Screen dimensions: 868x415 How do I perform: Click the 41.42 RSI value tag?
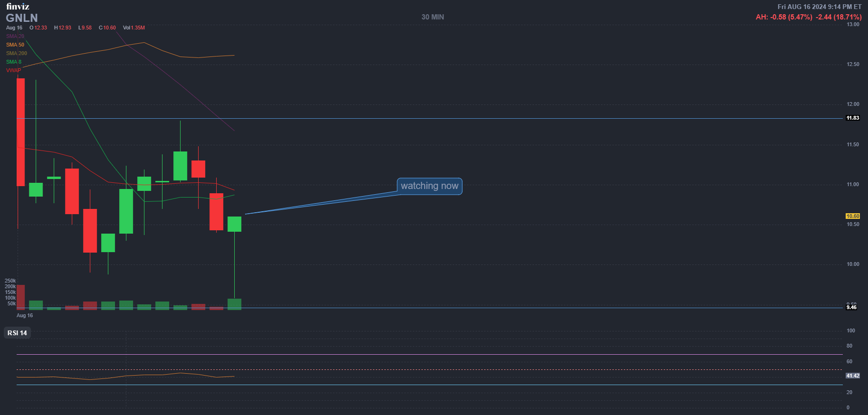[x=852, y=376]
